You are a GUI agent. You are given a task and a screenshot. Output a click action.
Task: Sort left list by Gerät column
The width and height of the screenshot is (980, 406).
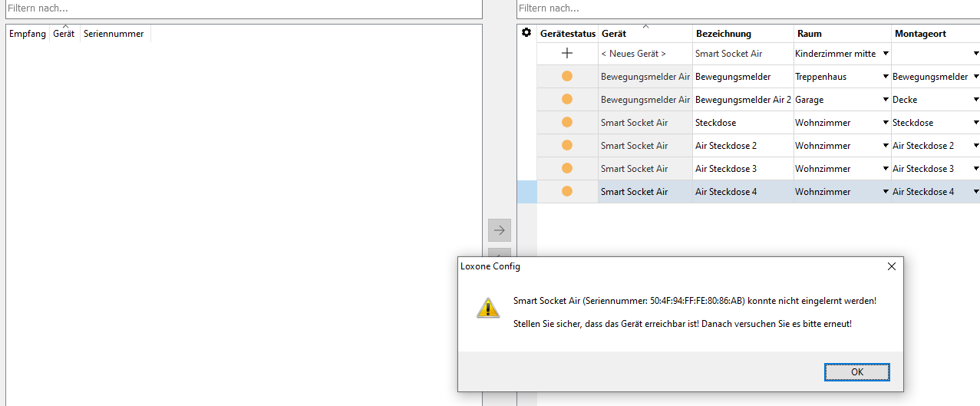click(x=64, y=34)
